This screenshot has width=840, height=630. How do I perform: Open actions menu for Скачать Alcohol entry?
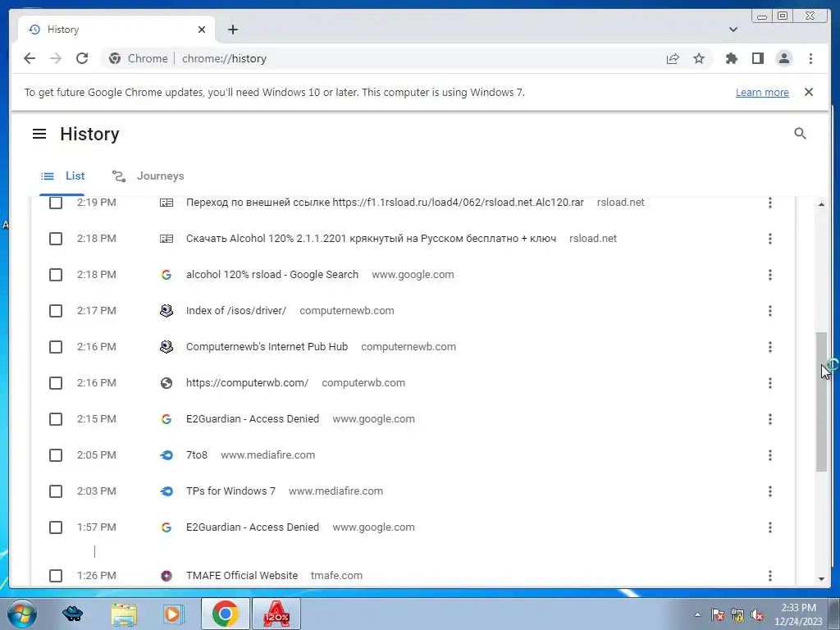pos(769,239)
